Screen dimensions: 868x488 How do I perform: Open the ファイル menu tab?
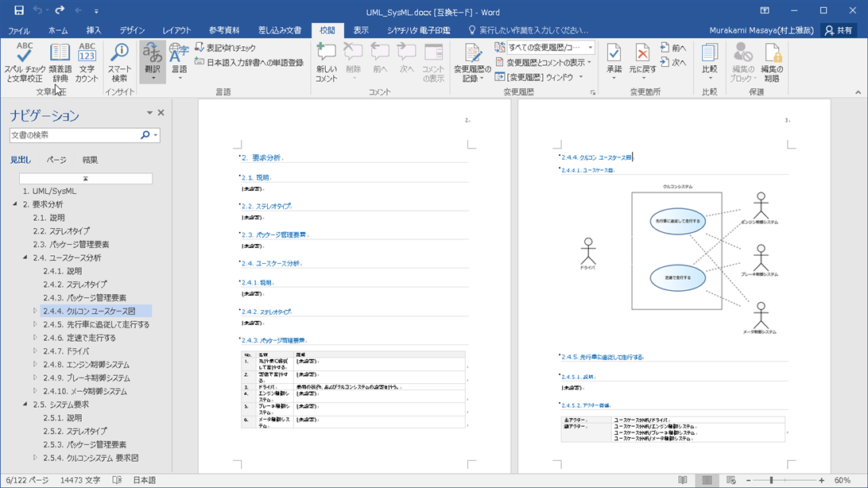pos(19,30)
